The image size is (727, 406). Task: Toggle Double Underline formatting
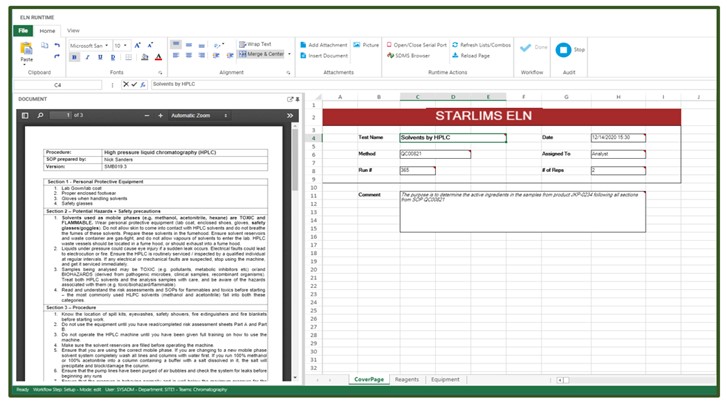pos(113,57)
